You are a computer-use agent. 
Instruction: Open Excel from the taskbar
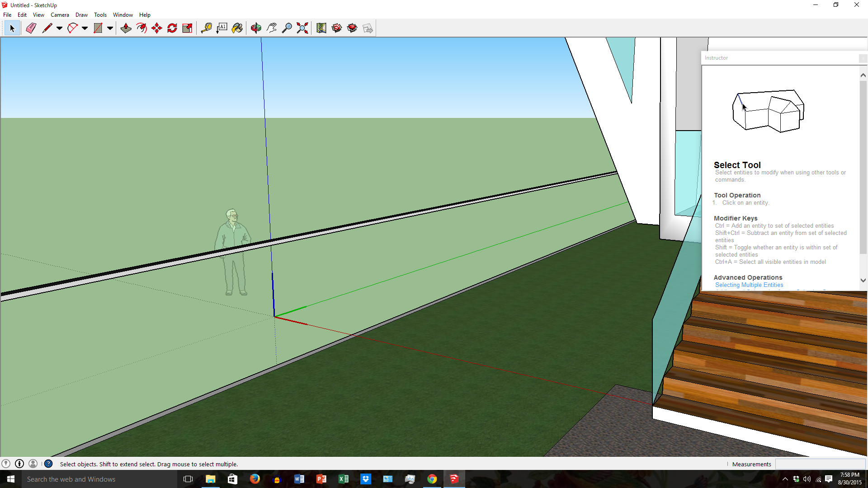click(x=344, y=479)
